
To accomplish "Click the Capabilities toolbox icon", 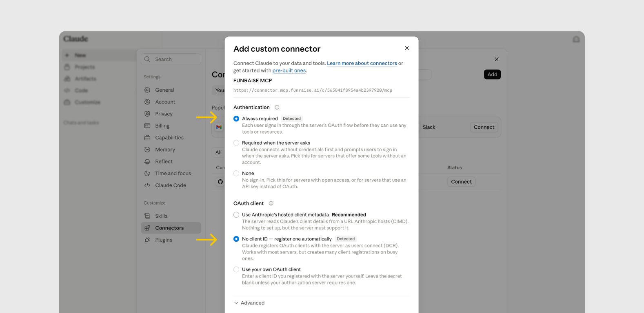I will [x=147, y=138].
